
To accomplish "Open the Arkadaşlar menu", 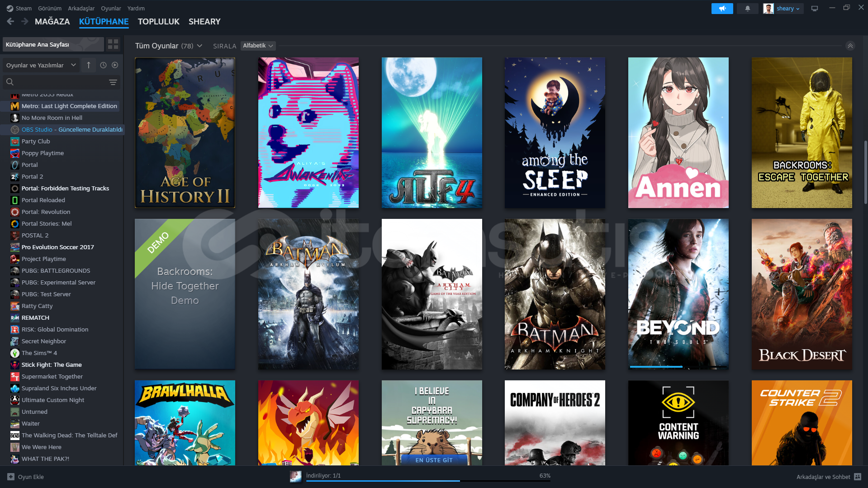I will click(x=81, y=8).
